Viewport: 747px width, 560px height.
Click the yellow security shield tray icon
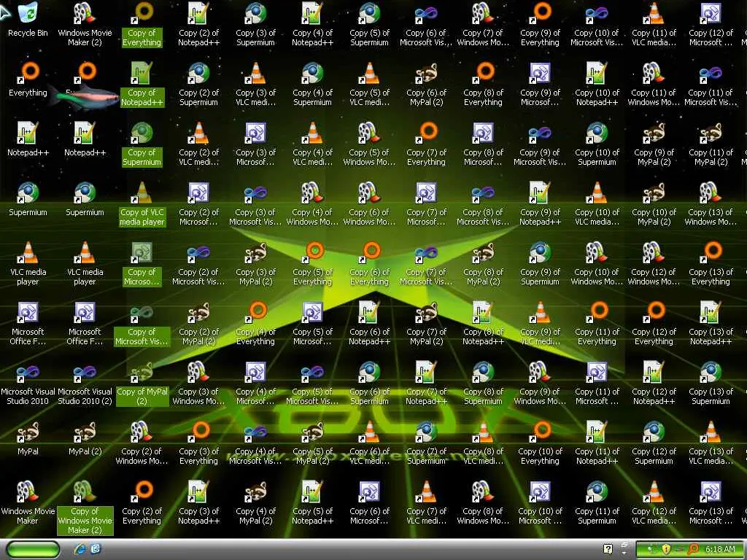(665, 549)
